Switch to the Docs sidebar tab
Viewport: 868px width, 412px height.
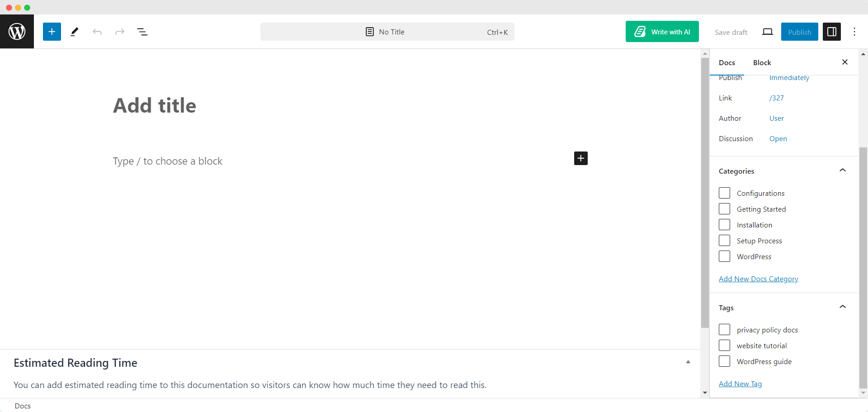(727, 62)
